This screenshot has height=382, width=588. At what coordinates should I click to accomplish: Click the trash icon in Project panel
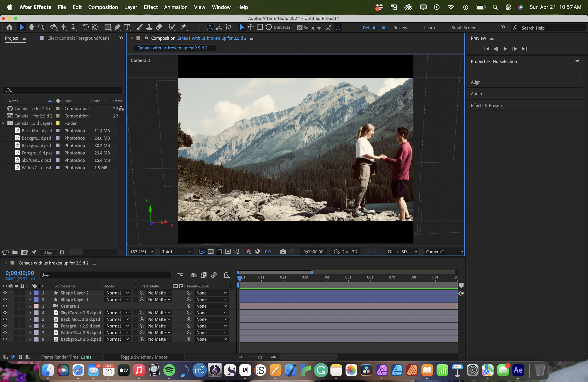pyautogui.click(x=62, y=252)
